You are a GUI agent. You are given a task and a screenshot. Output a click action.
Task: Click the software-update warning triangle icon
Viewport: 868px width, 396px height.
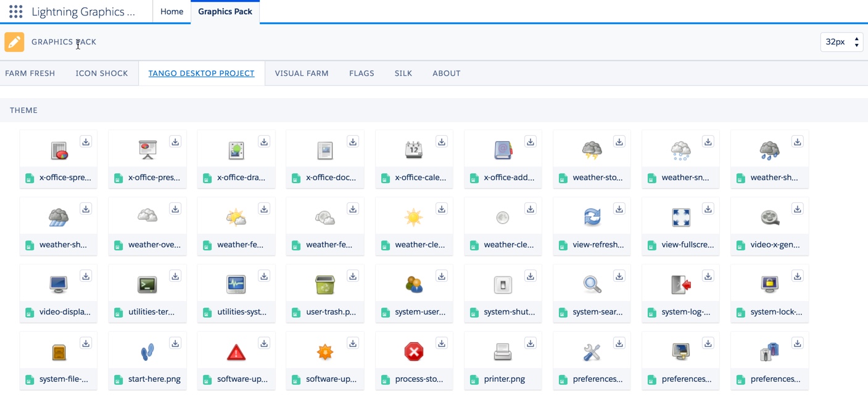click(236, 352)
